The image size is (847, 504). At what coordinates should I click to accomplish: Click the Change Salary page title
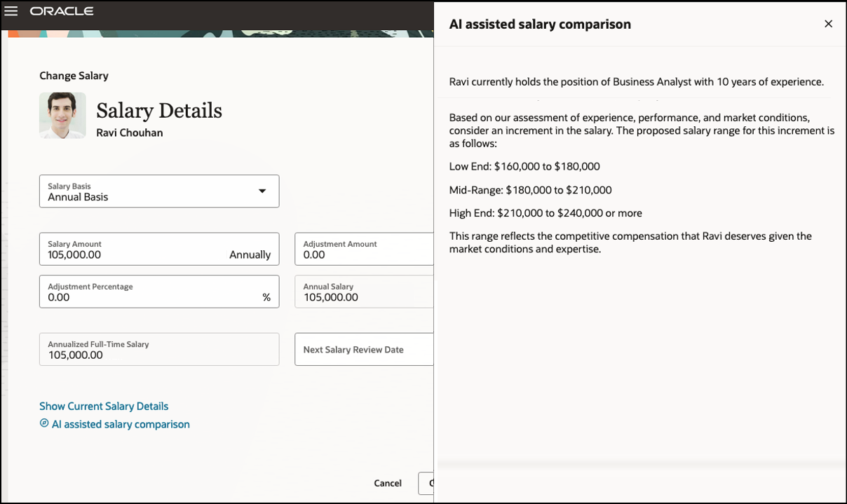(74, 76)
